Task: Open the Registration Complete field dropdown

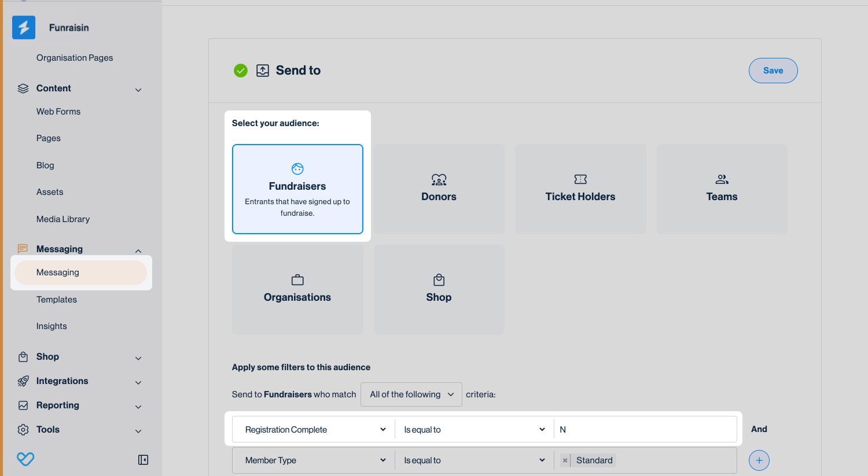Action: (314, 430)
